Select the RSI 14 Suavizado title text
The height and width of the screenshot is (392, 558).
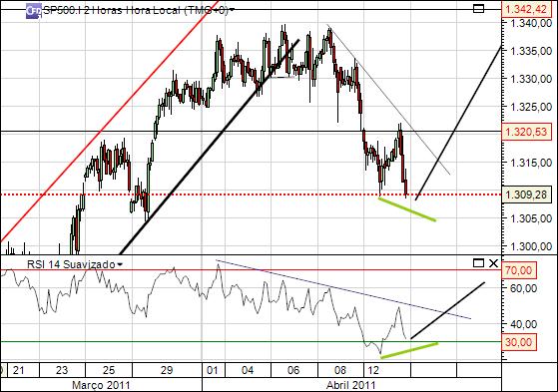point(71,264)
